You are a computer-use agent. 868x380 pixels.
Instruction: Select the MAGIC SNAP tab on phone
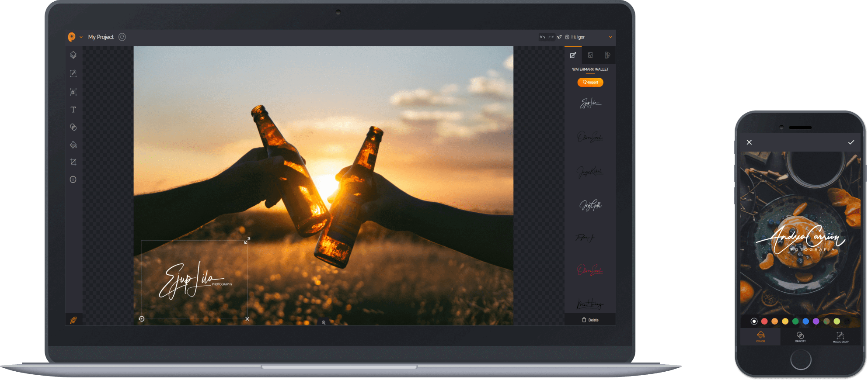coord(840,336)
